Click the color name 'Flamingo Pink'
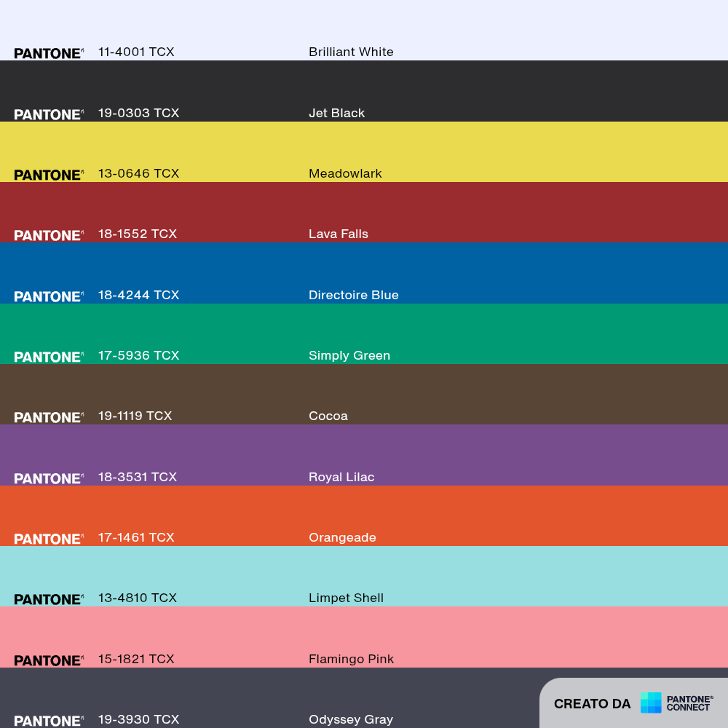The height and width of the screenshot is (728, 728). pyautogui.click(x=352, y=660)
